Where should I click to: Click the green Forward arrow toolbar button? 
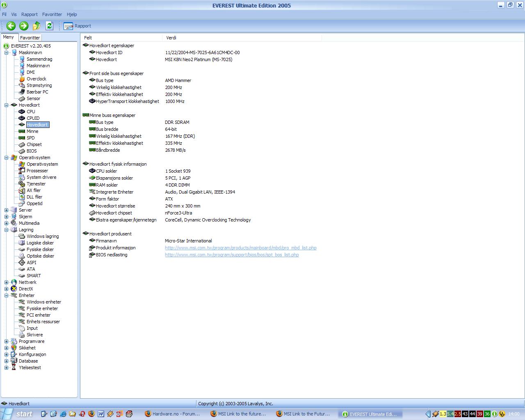pyautogui.click(x=24, y=26)
